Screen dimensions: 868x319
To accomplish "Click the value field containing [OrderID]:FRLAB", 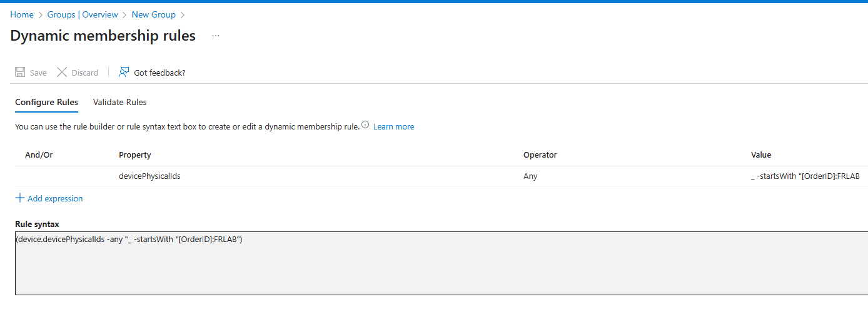I will click(x=805, y=176).
